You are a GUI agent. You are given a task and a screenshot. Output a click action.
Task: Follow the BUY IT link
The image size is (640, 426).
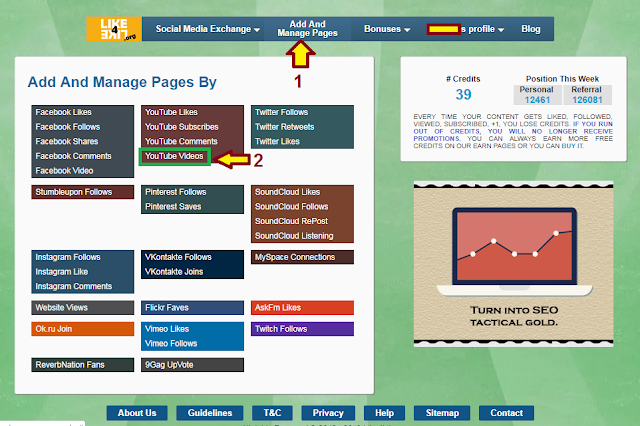(x=572, y=146)
